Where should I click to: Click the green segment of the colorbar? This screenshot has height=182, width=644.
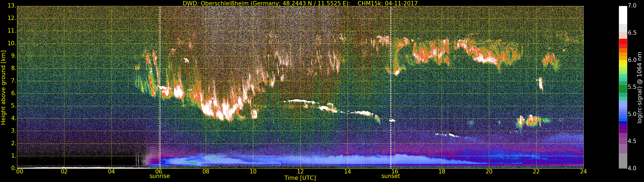pos(623,89)
